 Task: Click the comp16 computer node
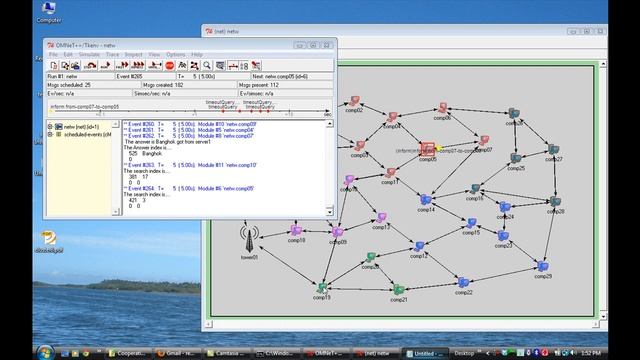pyautogui.click(x=475, y=189)
